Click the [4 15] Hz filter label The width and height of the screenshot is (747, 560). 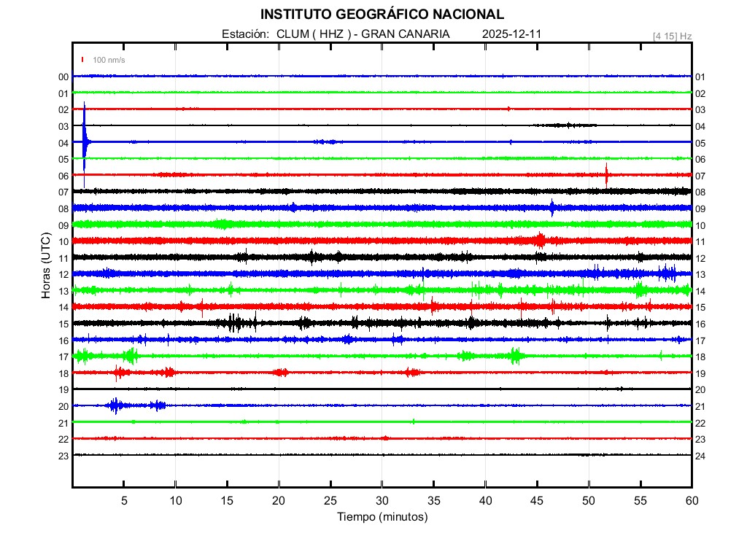(x=673, y=36)
